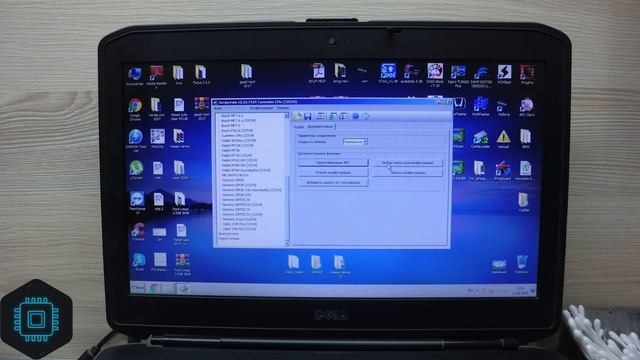The width and height of the screenshot is (640, 360).
Task: Select Delphi MT86 Hyundai/Kia [CECM] entry
Action: click(x=246, y=170)
